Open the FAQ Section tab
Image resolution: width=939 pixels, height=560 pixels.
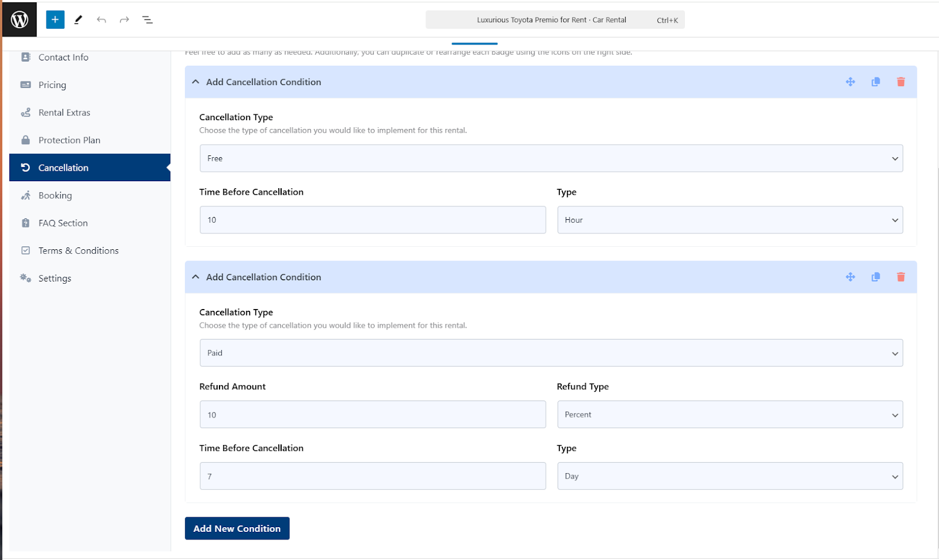[x=90, y=223]
